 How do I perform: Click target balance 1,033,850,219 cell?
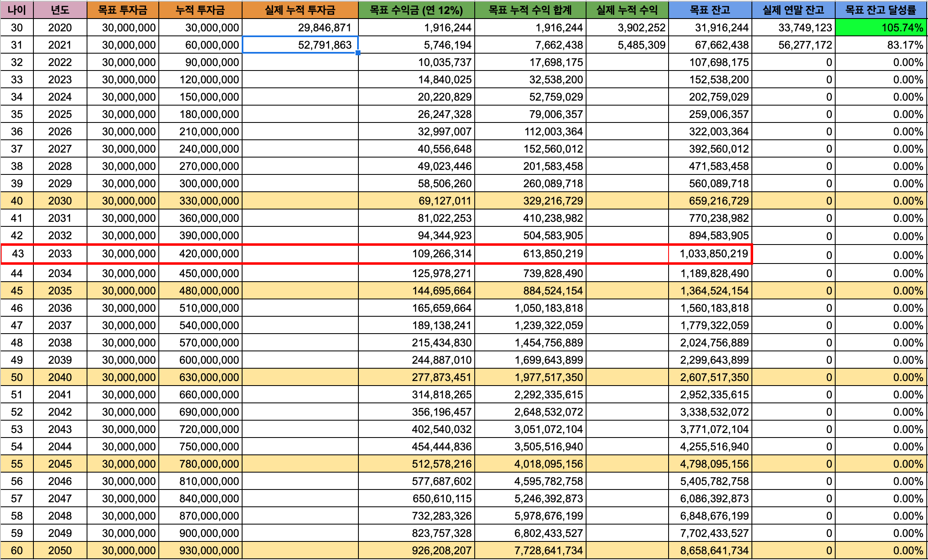pyautogui.click(x=710, y=254)
